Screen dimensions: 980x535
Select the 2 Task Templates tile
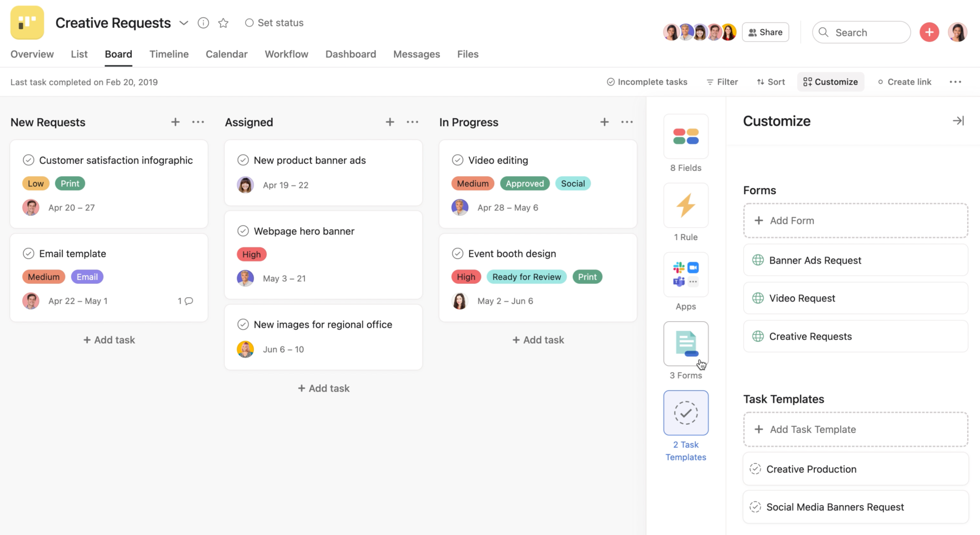686,413
